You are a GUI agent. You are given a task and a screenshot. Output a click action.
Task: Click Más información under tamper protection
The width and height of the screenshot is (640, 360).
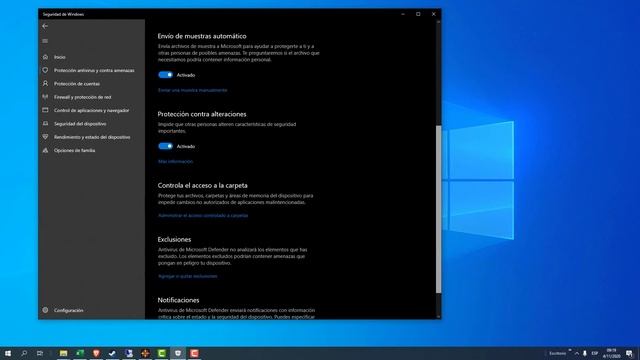coord(176,162)
